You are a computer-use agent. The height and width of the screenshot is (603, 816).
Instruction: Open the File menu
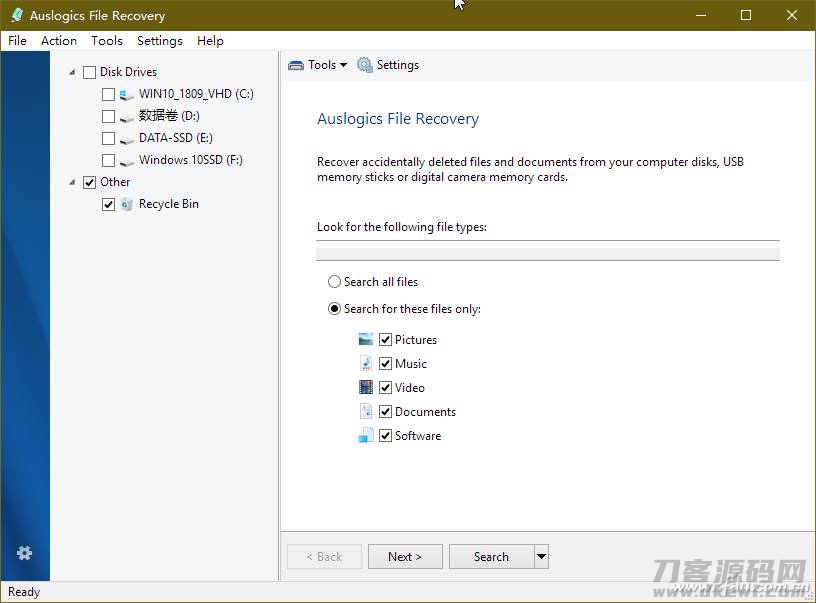[x=17, y=41]
